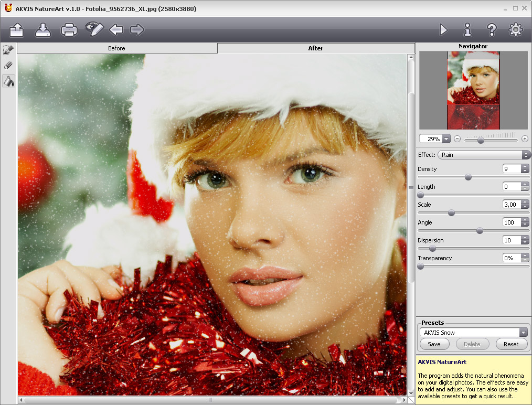Image resolution: width=532 pixels, height=405 pixels.
Task: Click the Angle slider
Action: point(473,231)
